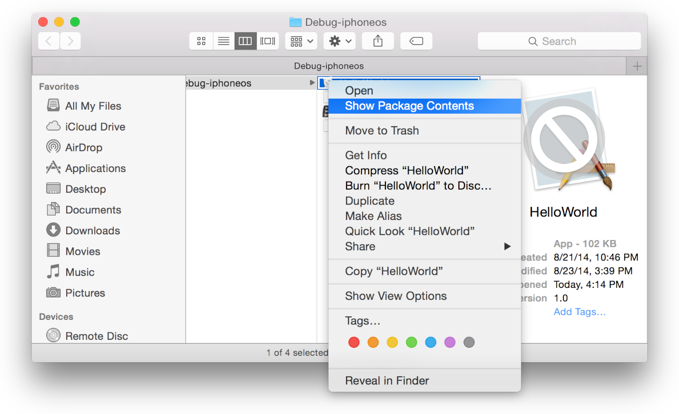Select the Debug-iphoneos tab
The image size is (679, 414).
click(329, 66)
